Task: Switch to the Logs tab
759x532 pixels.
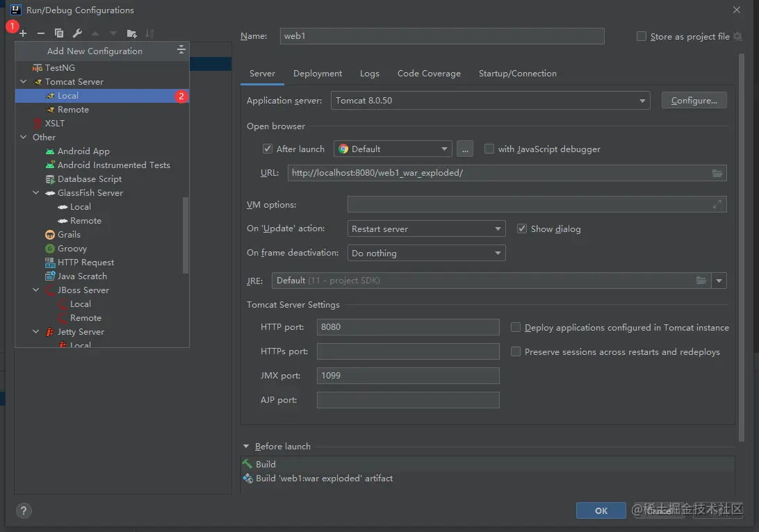Action: pyautogui.click(x=370, y=74)
